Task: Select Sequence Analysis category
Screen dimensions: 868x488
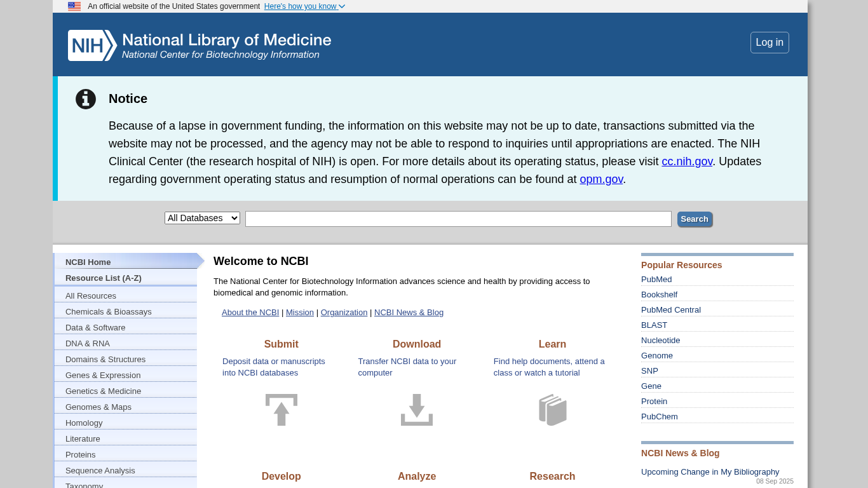Action: [x=126, y=470]
